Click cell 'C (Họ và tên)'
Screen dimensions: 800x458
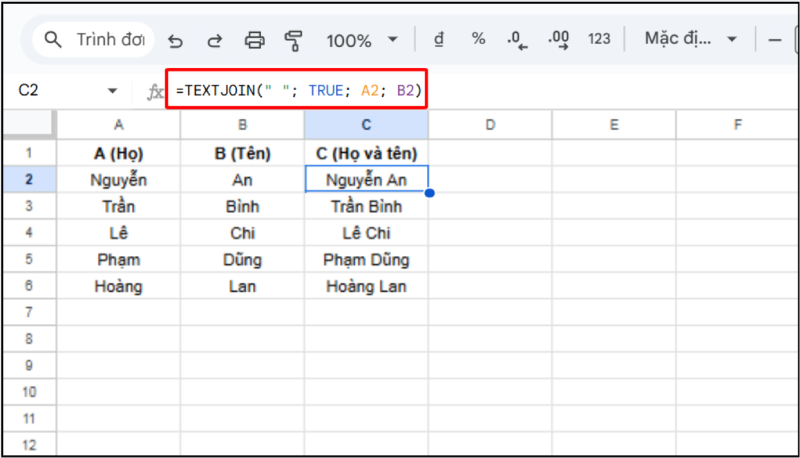click(366, 153)
